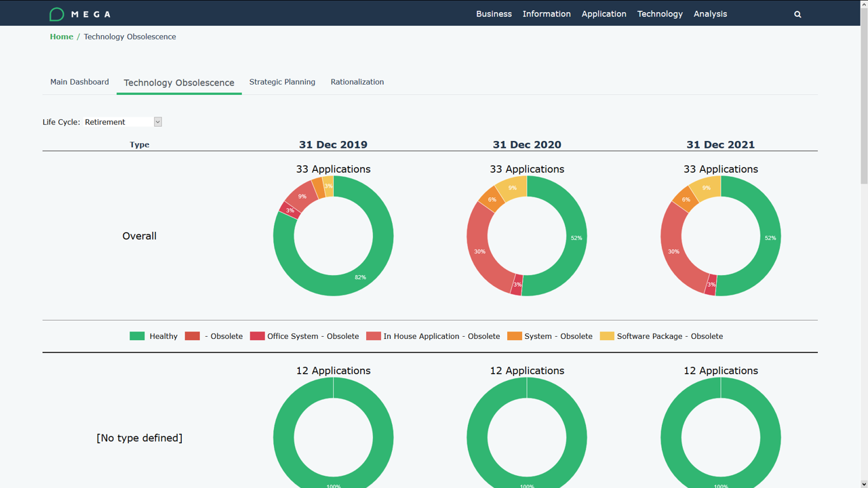
Task: Select the In House Application - Obsolete legend marker
Action: point(375,335)
